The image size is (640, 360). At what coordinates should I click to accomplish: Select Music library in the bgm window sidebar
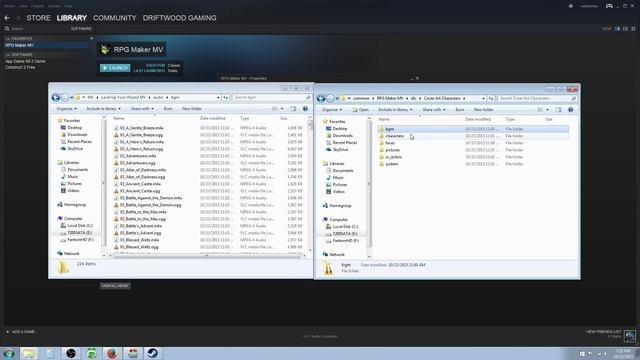(69, 176)
